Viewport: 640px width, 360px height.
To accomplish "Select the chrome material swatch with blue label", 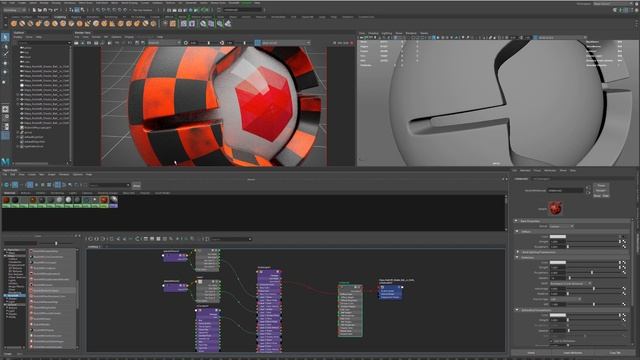I will (113, 201).
